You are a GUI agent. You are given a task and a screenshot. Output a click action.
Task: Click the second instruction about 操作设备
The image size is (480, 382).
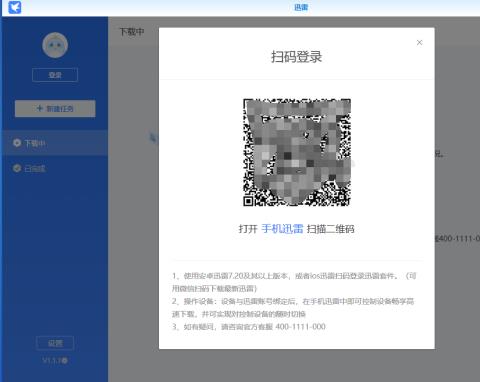coord(293,307)
